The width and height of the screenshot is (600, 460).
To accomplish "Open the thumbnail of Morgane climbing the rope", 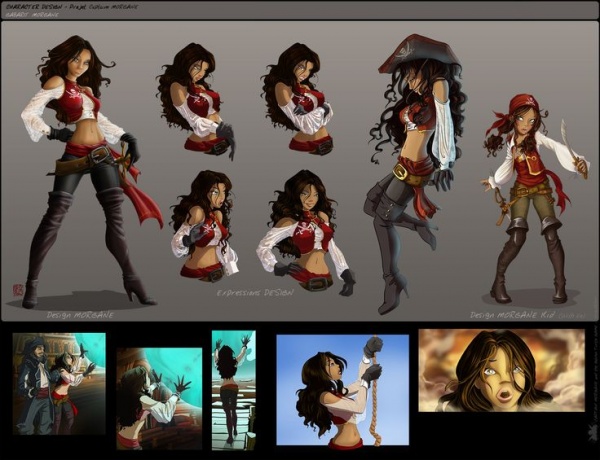I will pos(342,389).
